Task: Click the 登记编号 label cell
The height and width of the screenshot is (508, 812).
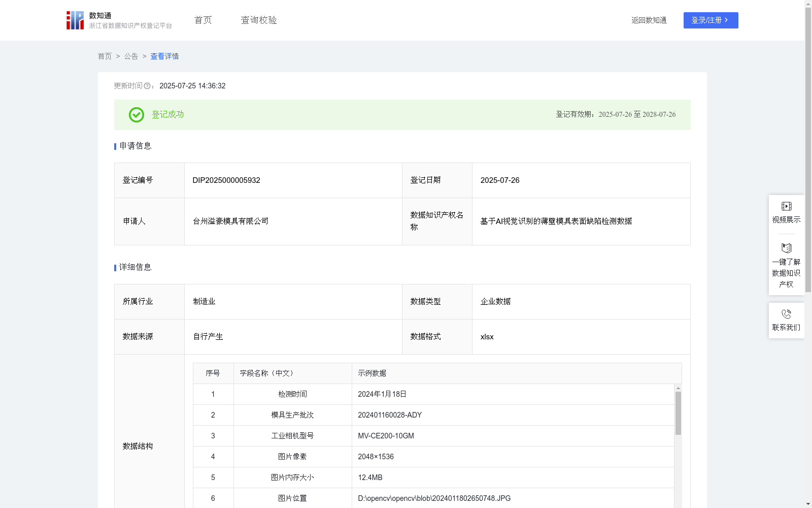Action: [149, 180]
